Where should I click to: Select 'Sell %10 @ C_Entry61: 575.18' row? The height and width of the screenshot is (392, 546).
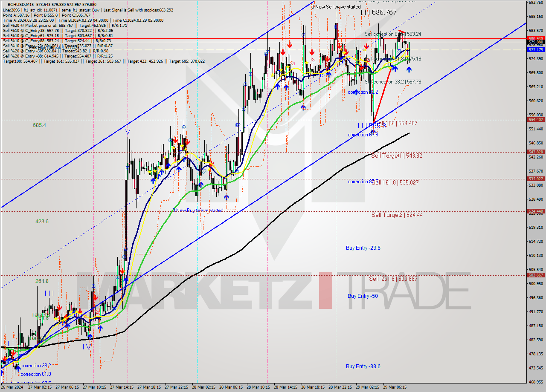[x=58, y=35]
